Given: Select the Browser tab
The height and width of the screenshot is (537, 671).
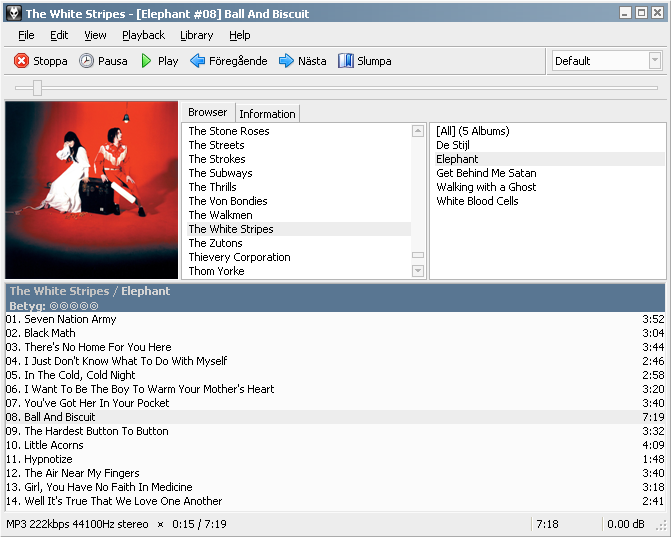Looking at the screenshot, I should point(207,112).
